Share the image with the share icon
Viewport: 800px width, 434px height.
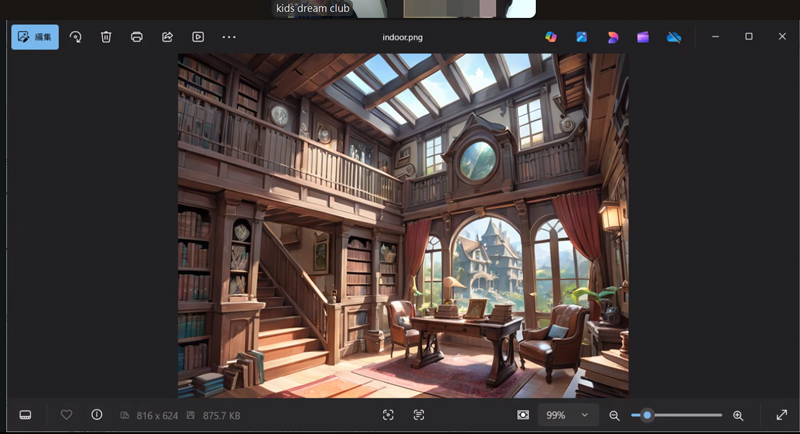click(x=168, y=37)
